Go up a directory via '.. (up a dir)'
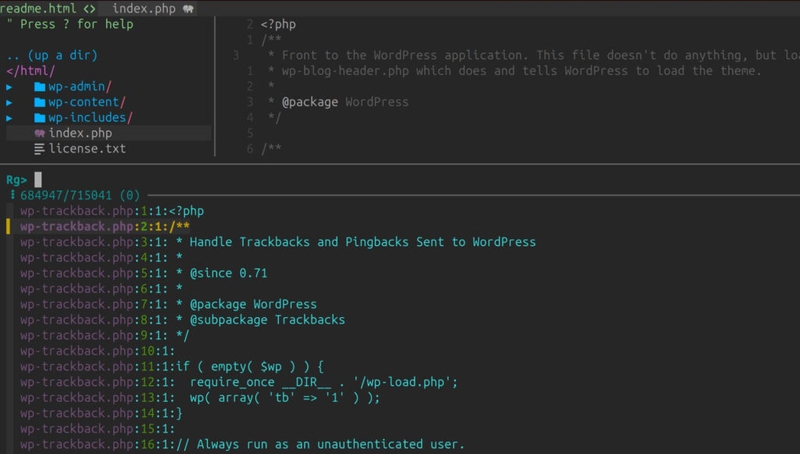This screenshot has width=800, height=454. point(52,55)
